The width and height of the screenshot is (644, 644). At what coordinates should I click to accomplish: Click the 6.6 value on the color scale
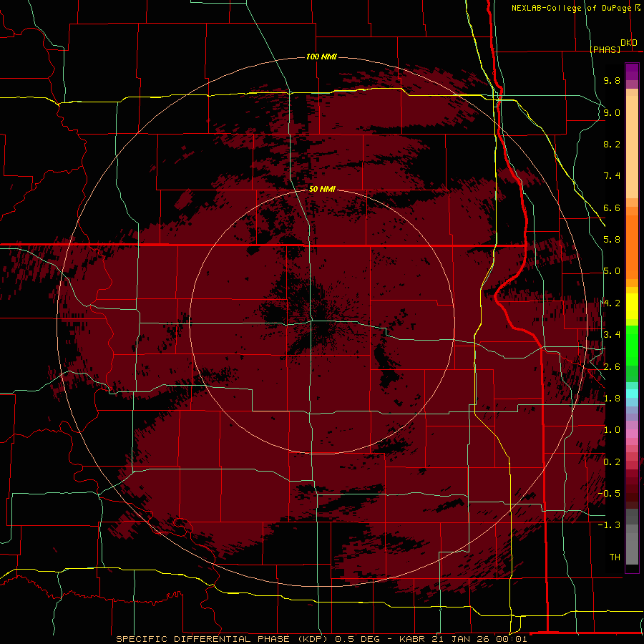(612, 208)
